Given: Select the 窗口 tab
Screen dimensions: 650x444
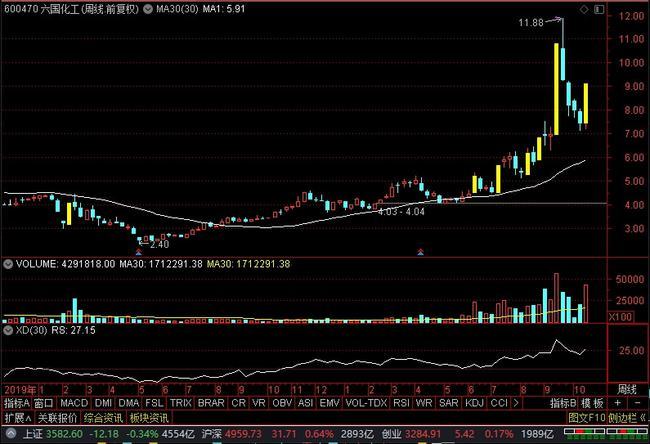Looking at the screenshot, I should click(x=44, y=403).
